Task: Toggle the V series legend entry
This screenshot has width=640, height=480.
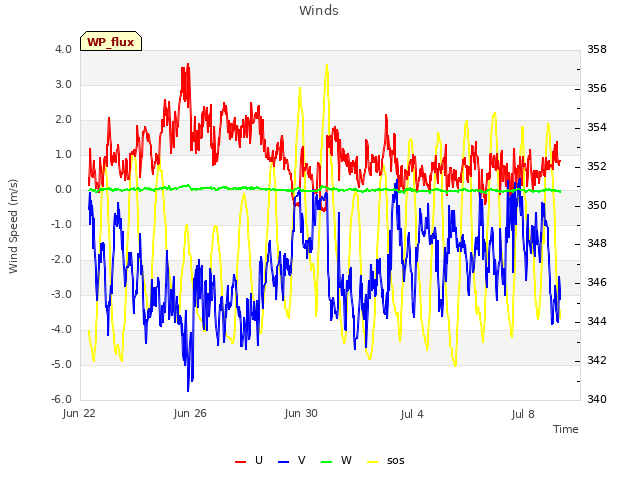Action: point(292,460)
